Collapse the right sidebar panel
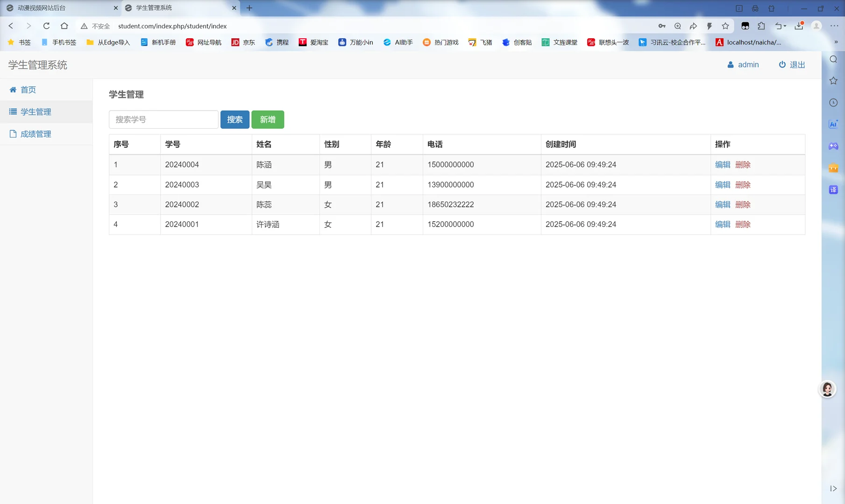Screen dimensions: 845x504 pos(833,489)
